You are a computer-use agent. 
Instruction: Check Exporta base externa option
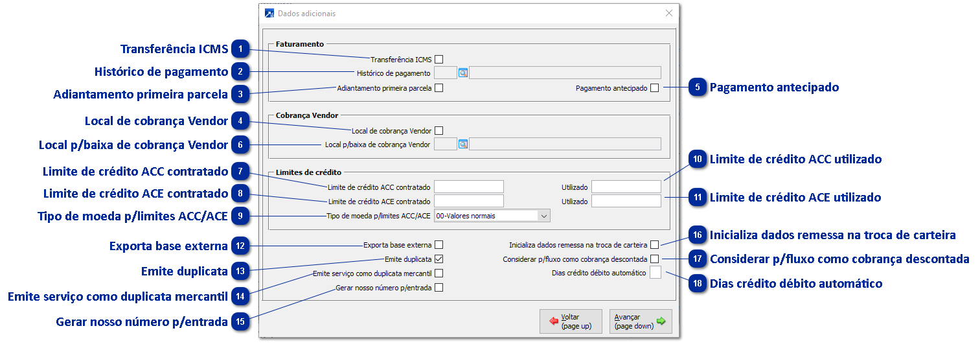coord(439,245)
